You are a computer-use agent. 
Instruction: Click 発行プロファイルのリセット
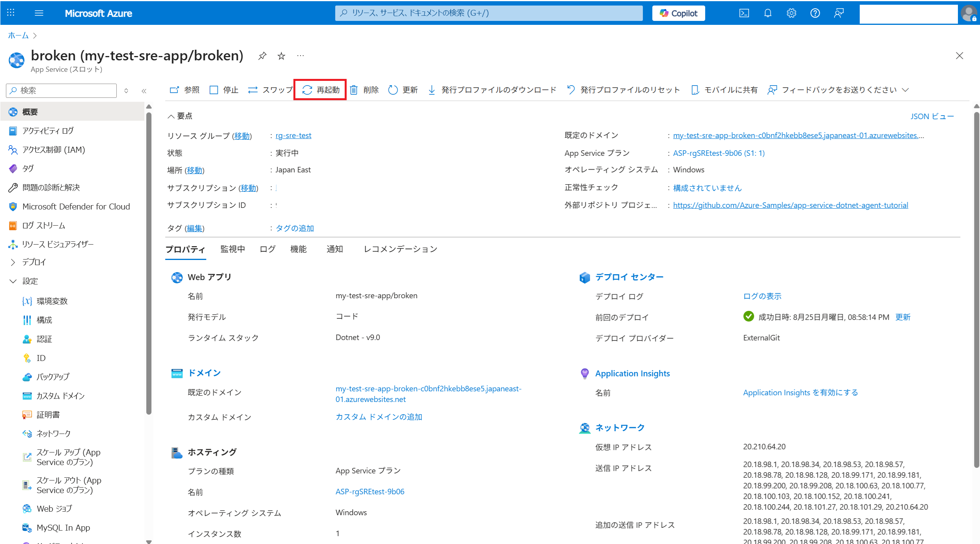(x=623, y=90)
